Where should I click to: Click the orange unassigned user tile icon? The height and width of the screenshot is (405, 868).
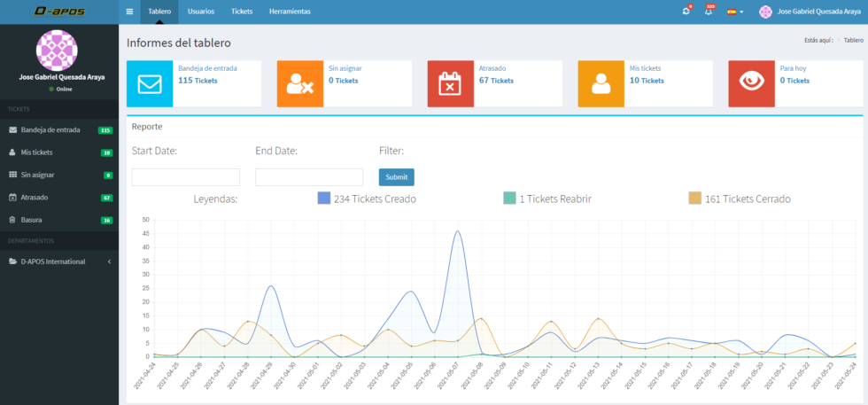[x=300, y=83]
